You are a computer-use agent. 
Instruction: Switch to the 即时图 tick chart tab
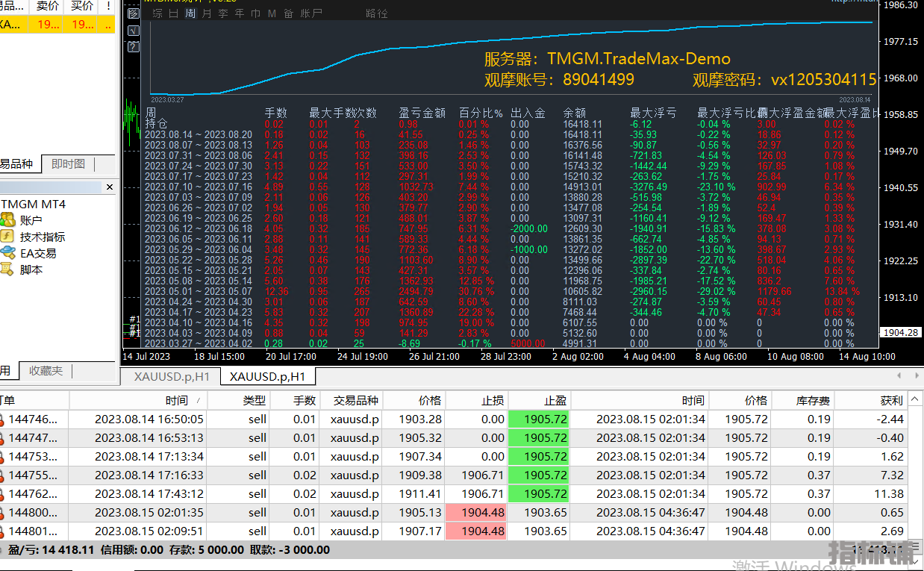point(68,164)
